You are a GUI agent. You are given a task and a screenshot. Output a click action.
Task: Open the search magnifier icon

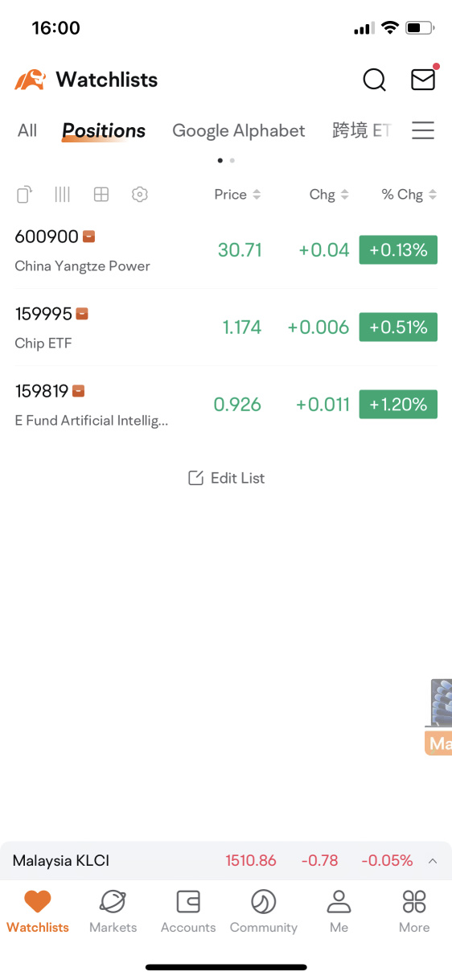pos(374,80)
